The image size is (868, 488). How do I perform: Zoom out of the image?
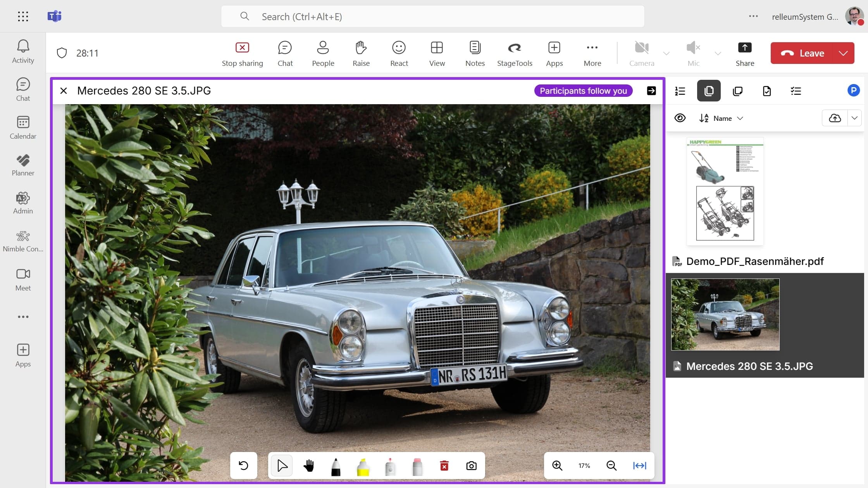611,466
